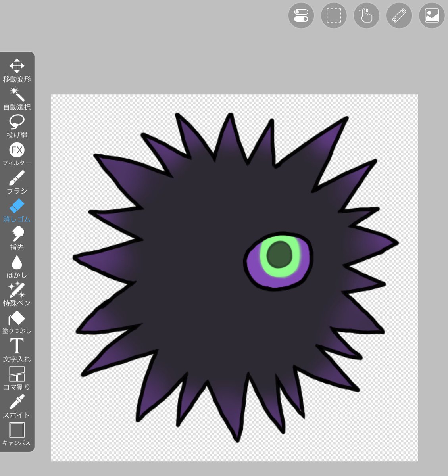Open the ruler options menu
Image resolution: width=448 pixels, height=476 pixels.
[399, 16]
